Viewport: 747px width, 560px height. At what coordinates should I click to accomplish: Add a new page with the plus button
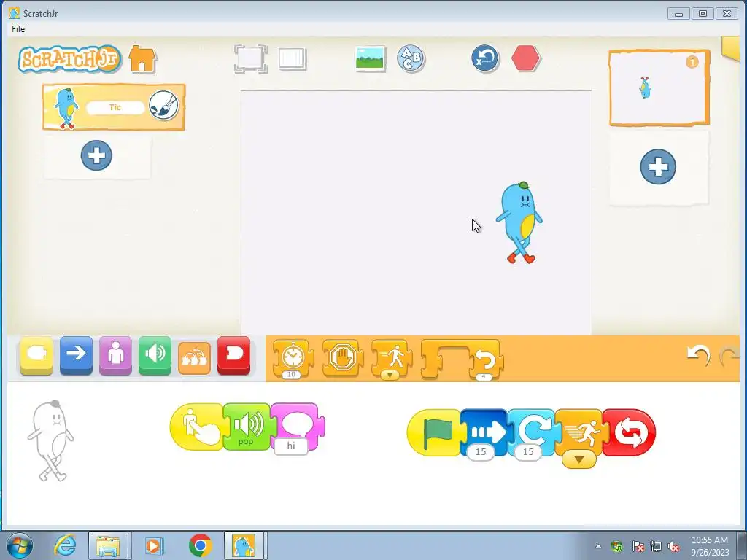[x=658, y=167]
